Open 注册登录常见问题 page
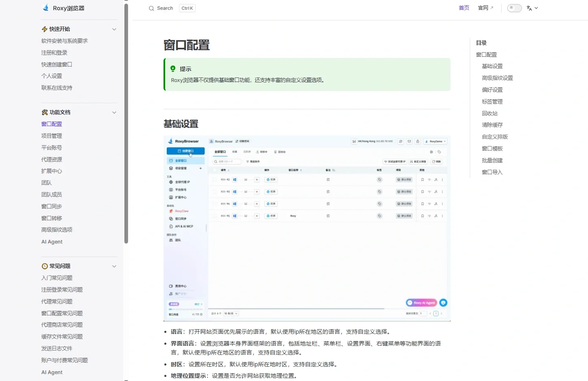The image size is (588, 381). (62, 290)
